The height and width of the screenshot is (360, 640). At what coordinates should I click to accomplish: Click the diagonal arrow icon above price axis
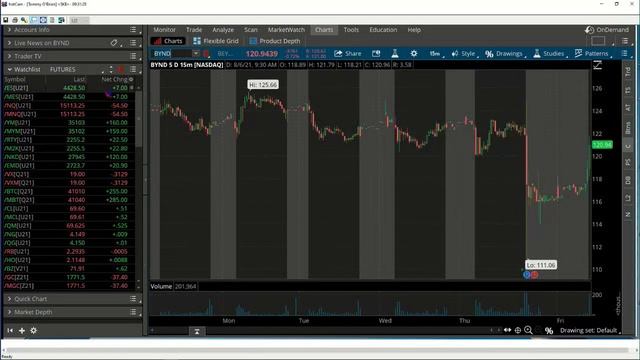tap(598, 65)
